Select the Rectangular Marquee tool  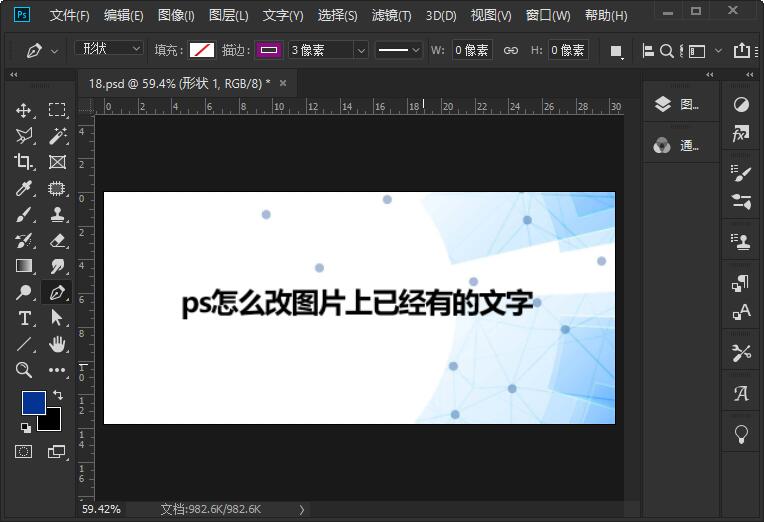[57, 110]
